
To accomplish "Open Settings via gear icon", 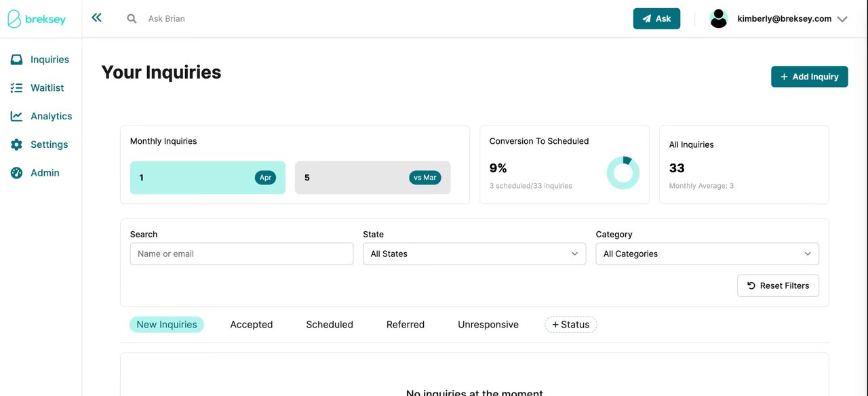I will click(x=16, y=145).
